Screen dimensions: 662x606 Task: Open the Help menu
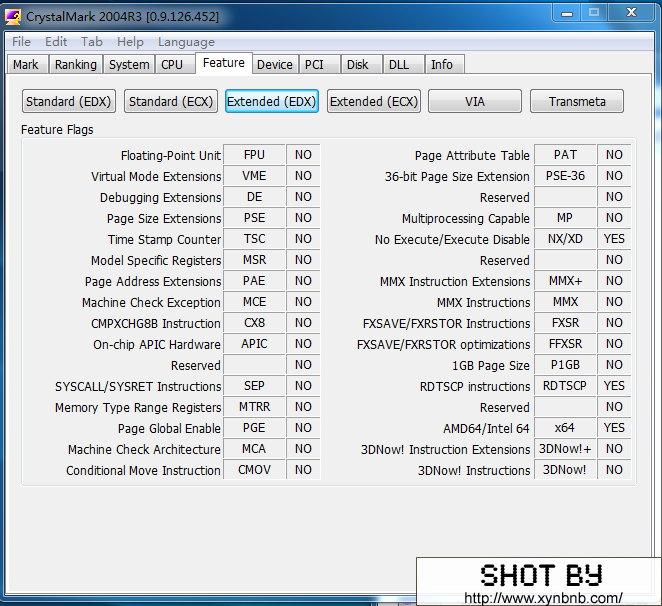tap(130, 42)
